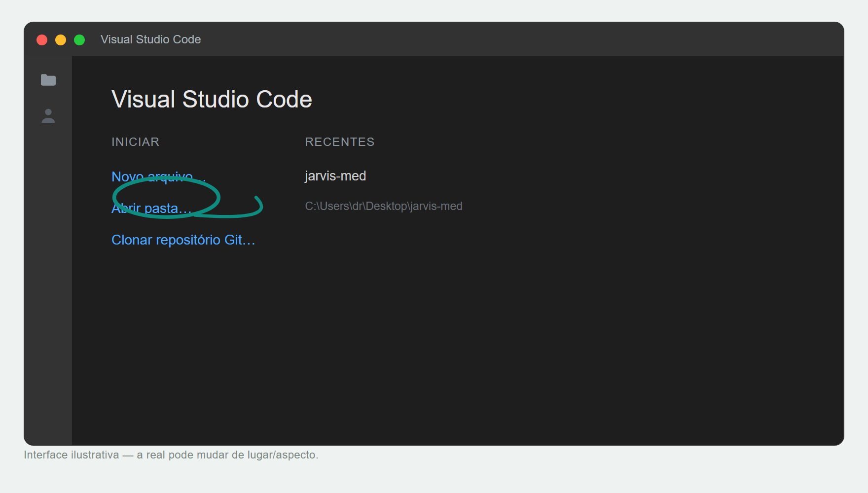Viewport: 868px width, 493px height.
Task: Click the path C:\Users\dr\Desktop\jarvis-med
Action: (384, 206)
